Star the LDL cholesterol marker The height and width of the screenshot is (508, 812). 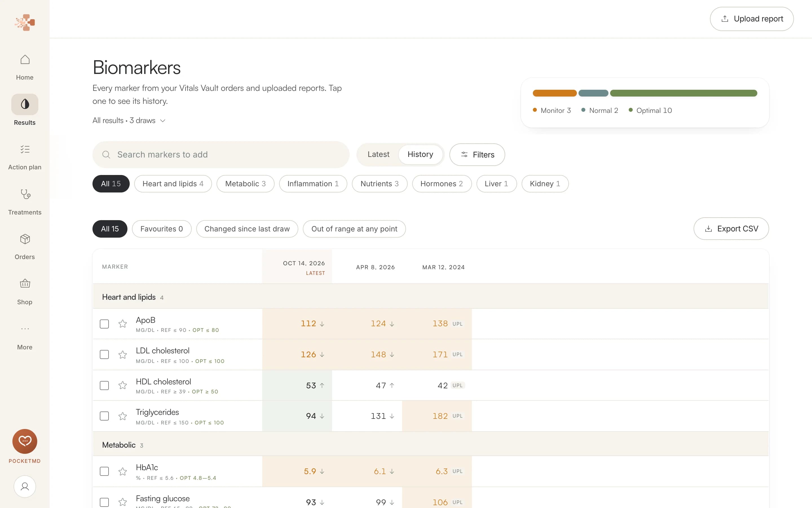point(122,355)
